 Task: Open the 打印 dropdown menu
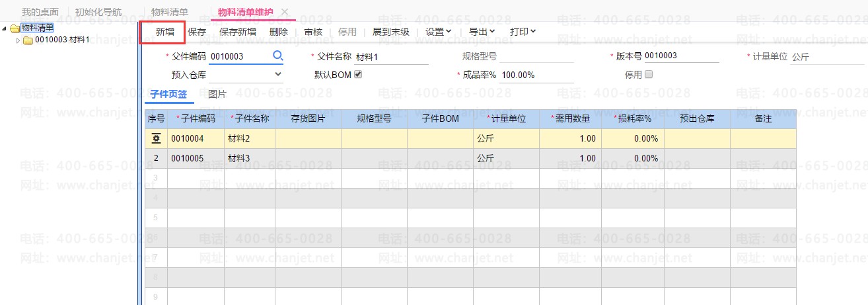pos(523,31)
